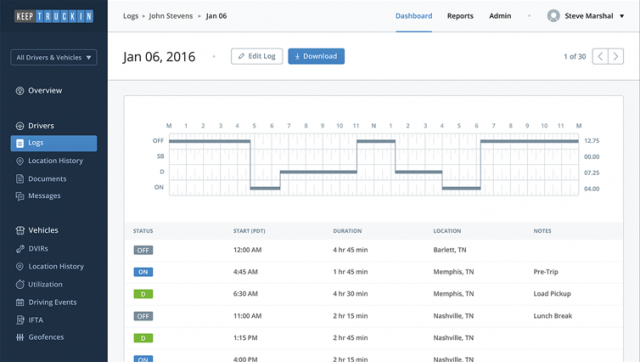Click the Edit Log button
The height and width of the screenshot is (362, 640).
pos(257,56)
